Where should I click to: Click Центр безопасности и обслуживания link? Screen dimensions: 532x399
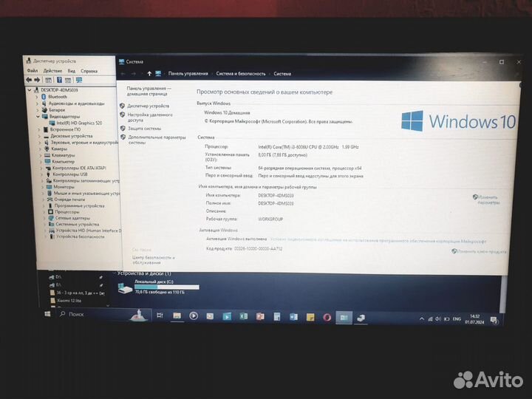154,260
